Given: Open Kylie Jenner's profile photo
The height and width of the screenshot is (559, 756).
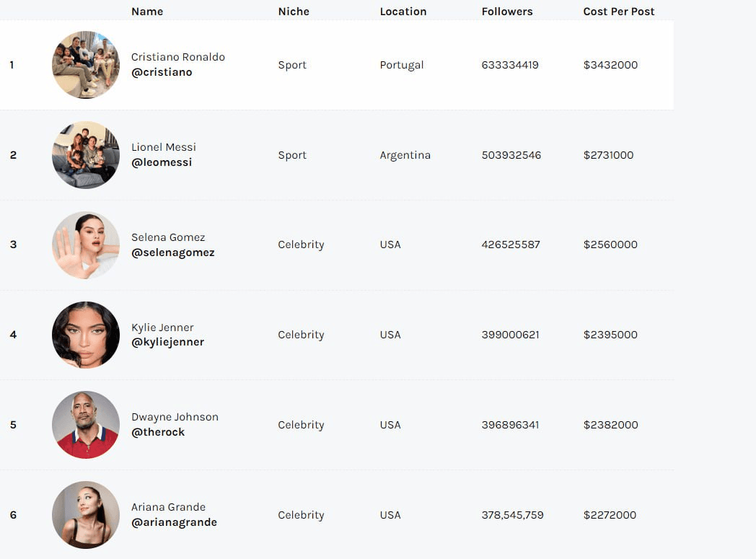Looking at the screenshot, I should coord(86,335).
